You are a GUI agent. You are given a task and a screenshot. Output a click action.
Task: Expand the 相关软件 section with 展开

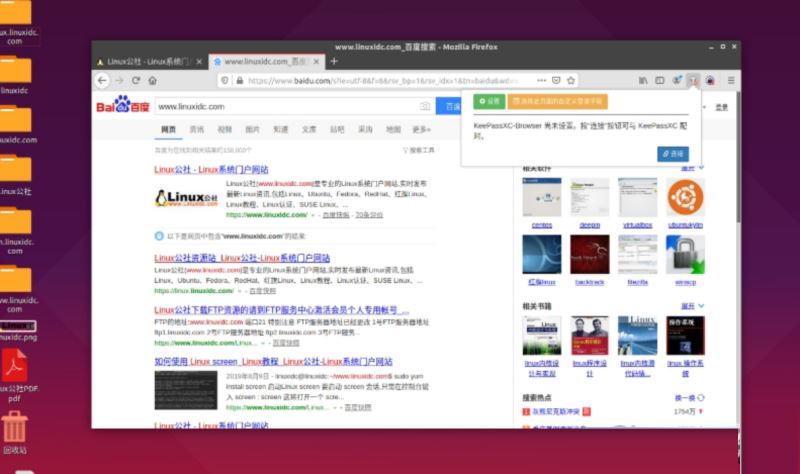coord(692,168)
